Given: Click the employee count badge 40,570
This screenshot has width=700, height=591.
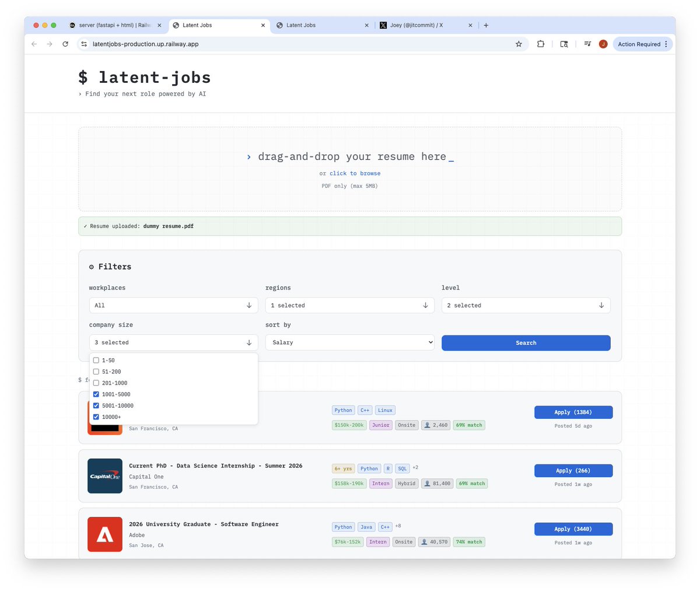Looking at the screenshot, I should point(434,542).
